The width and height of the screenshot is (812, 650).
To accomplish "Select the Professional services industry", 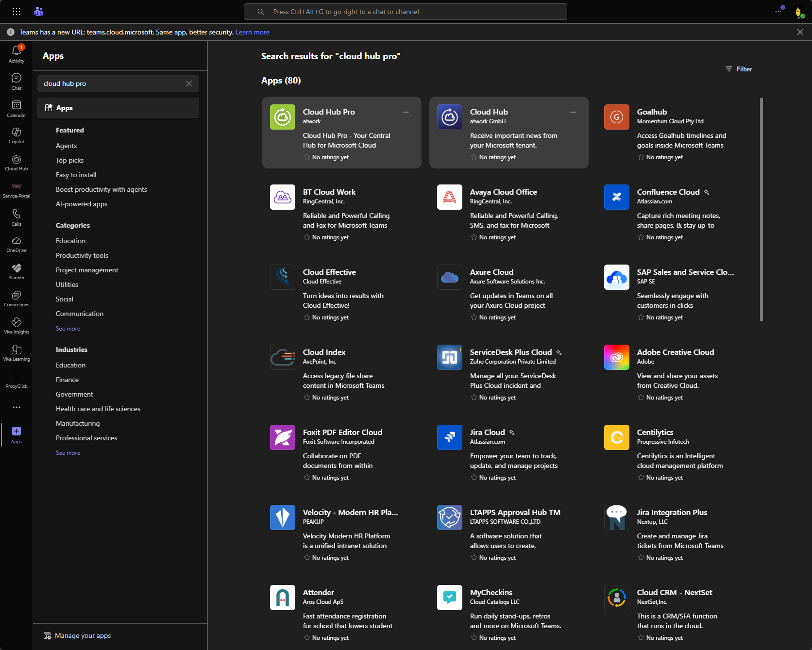I will (x=86, y=438).
